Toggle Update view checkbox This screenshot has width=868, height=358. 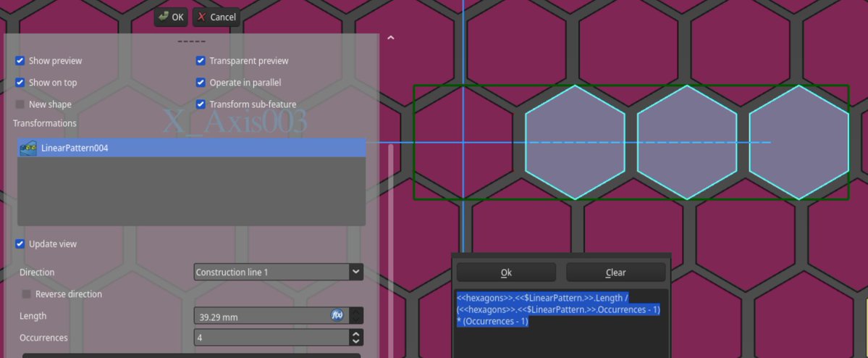(x=20, y=243)
